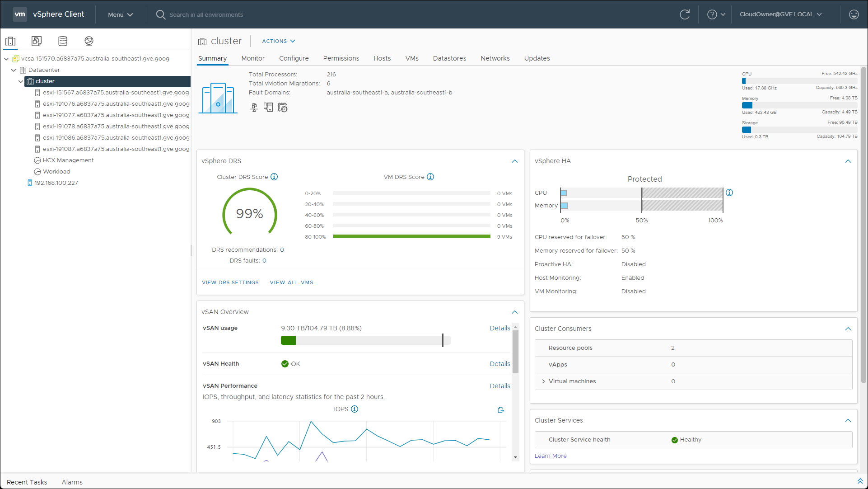The width and height of the screenshot is (868, 489).
Task: Expand the Virtual machines row
Action: point(543,381)
